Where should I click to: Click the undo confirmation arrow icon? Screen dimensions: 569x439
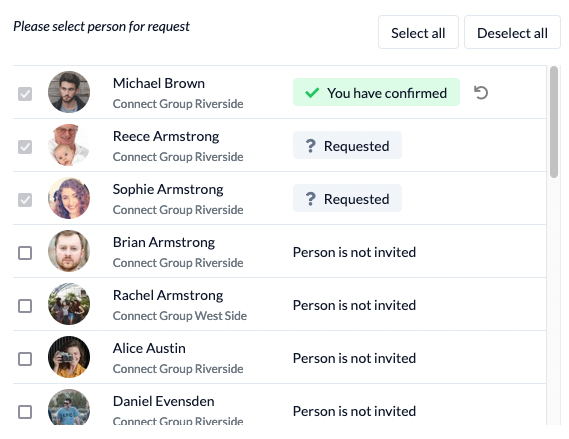(x=481, y=93)
